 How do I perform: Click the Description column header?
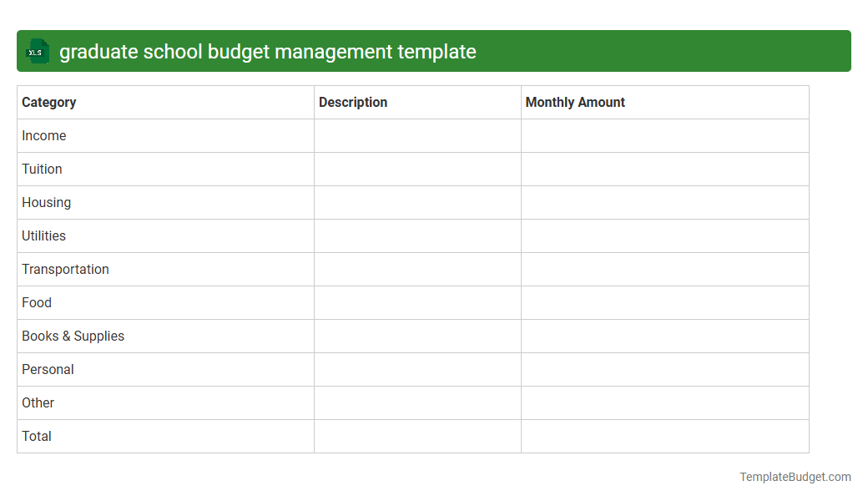point(353,102)
